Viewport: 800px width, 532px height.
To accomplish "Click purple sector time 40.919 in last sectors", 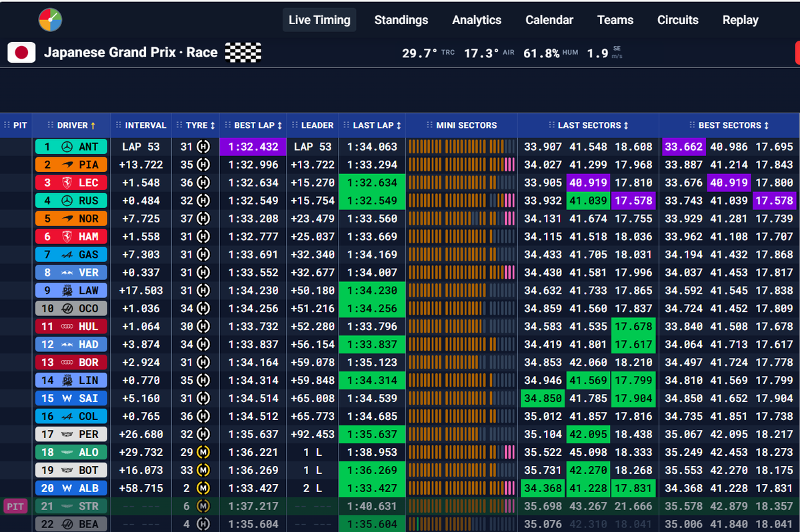I will point(588,183).
